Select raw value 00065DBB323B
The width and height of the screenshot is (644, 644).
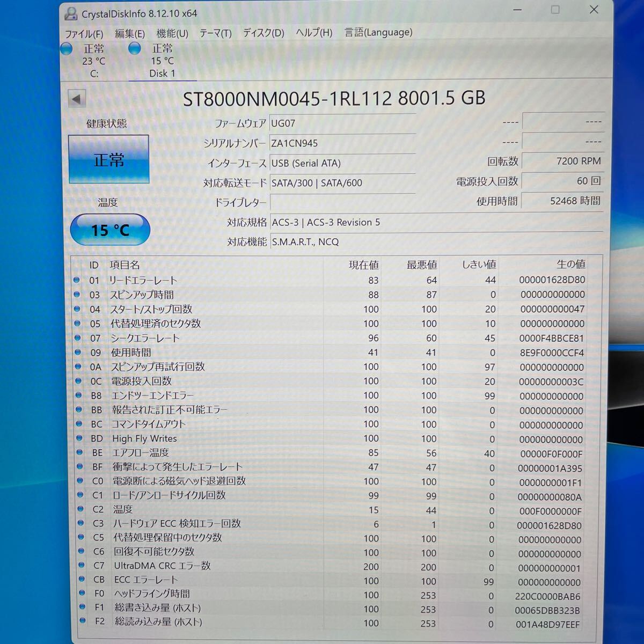click(547, 610)
